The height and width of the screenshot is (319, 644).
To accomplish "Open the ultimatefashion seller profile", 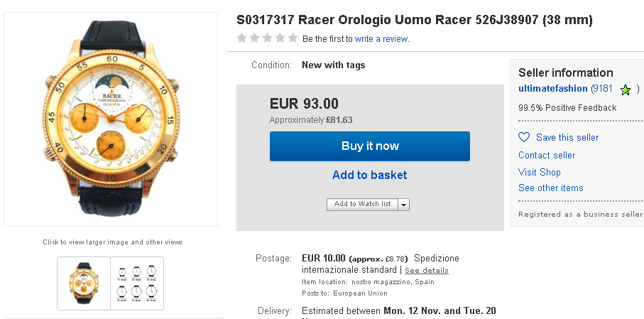I will click(553, 89).
